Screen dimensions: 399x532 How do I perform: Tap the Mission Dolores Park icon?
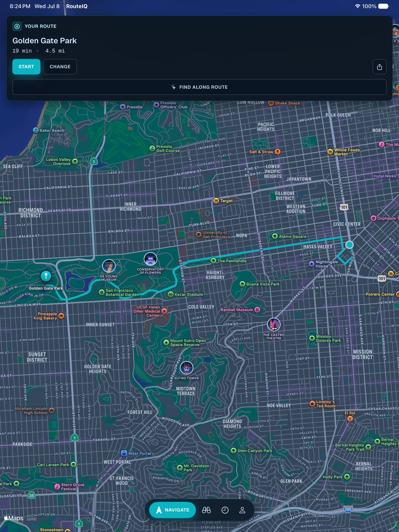click(312, 338)
